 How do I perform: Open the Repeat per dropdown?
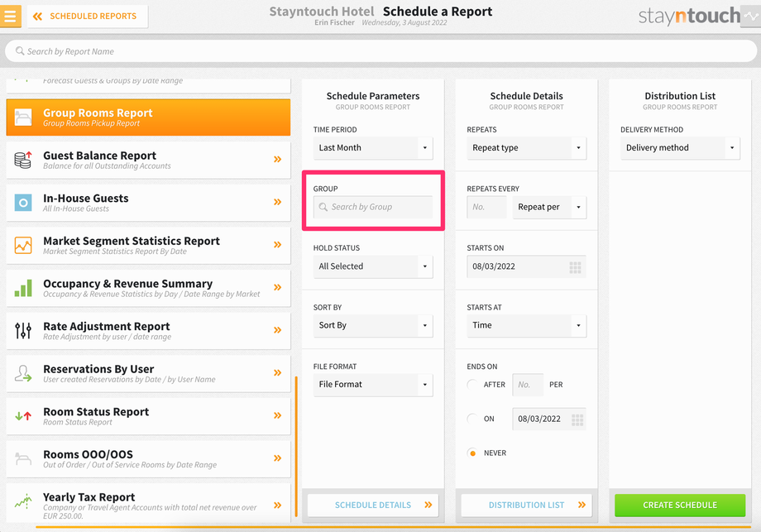[x=549, y=207]
